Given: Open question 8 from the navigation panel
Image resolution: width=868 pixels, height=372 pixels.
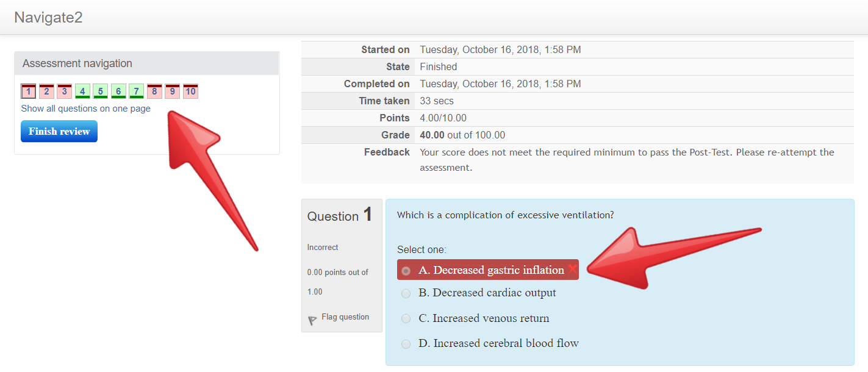Looking at the screenshot, I should (x=154, y=91).
